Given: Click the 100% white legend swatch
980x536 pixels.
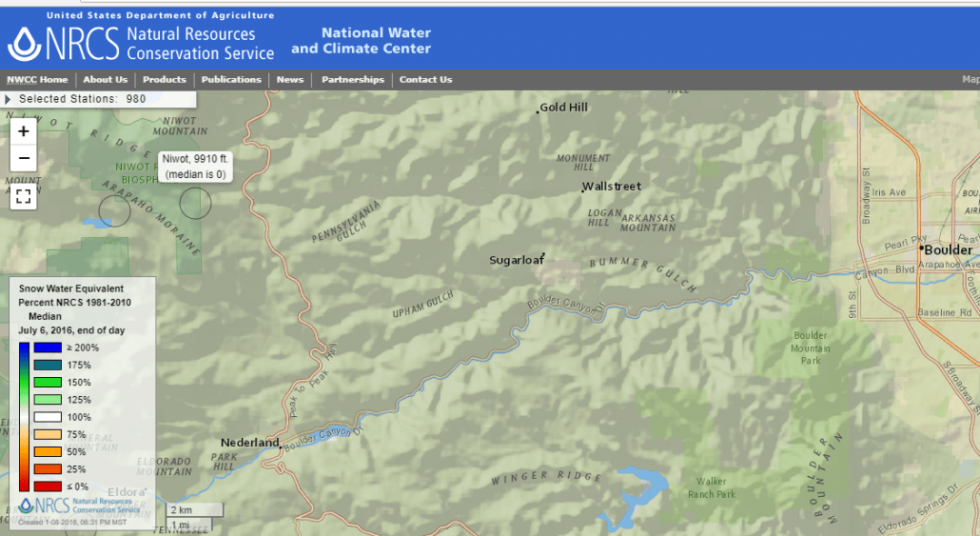Looking at the screenshot, I should point(48,417).
